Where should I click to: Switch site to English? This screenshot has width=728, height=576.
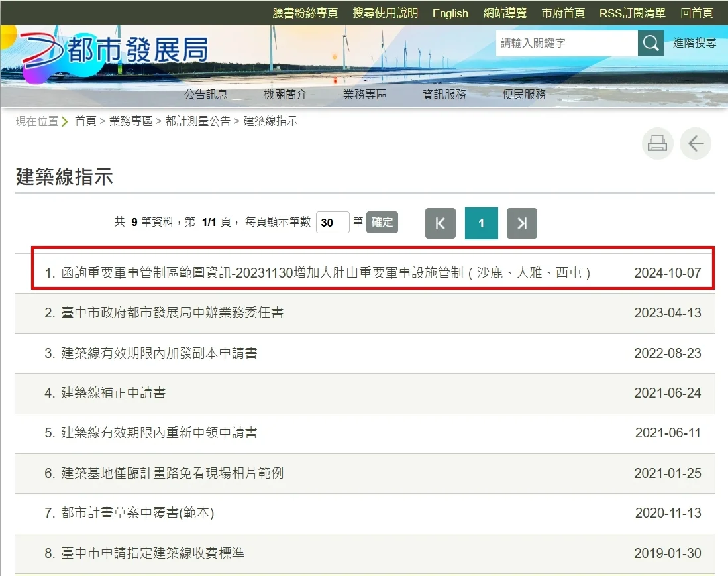[x=450, y=13]
